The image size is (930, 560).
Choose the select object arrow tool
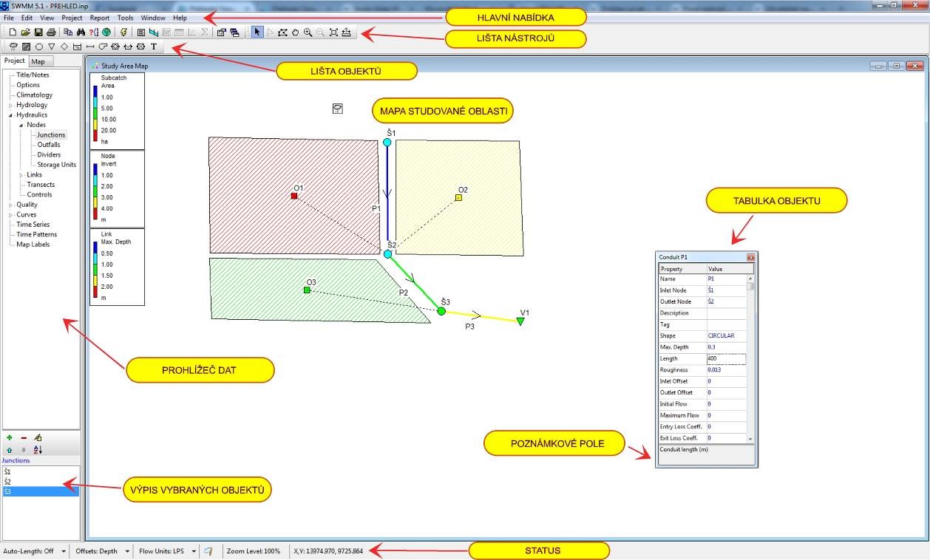pos(257,33)
